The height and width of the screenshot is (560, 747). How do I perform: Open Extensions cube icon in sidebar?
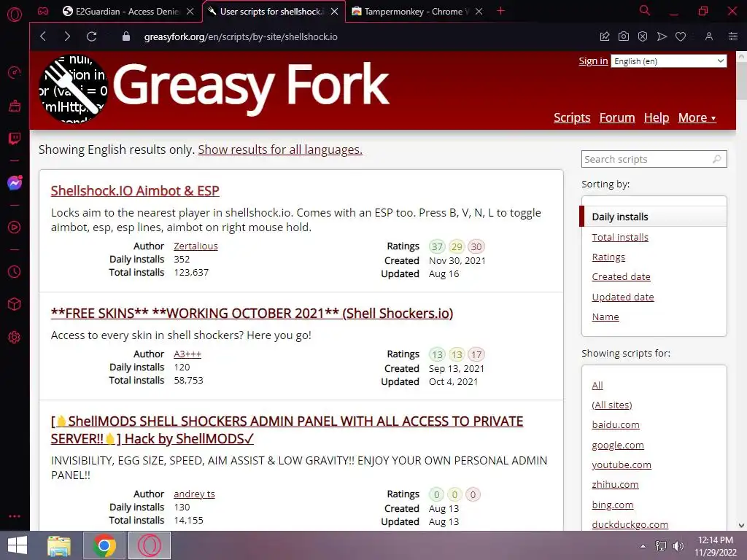[x=15, y=304]
